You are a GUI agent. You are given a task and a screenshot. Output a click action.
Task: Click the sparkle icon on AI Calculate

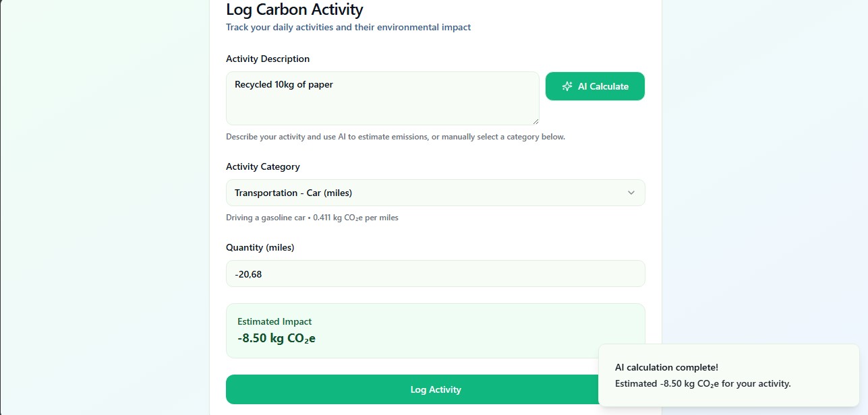pos(567,86)
